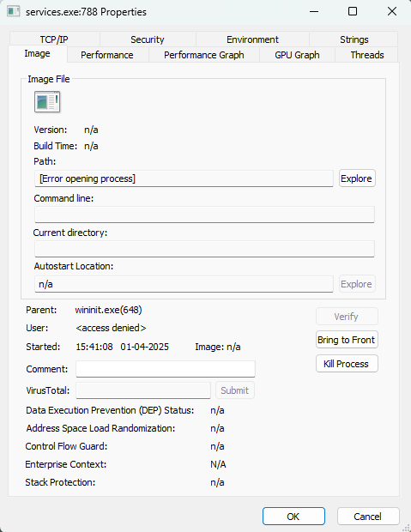The height and width of the screenshot is (532, 411).
Task: Switch to the Performance tab
Action: pos(107,55)
